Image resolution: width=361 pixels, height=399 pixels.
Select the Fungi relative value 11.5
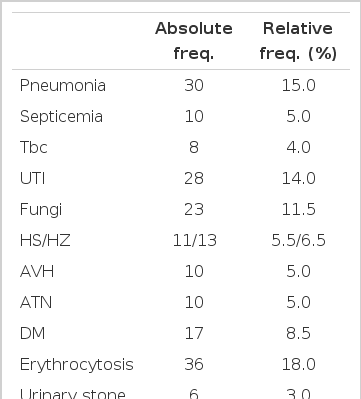click(299, 209)
